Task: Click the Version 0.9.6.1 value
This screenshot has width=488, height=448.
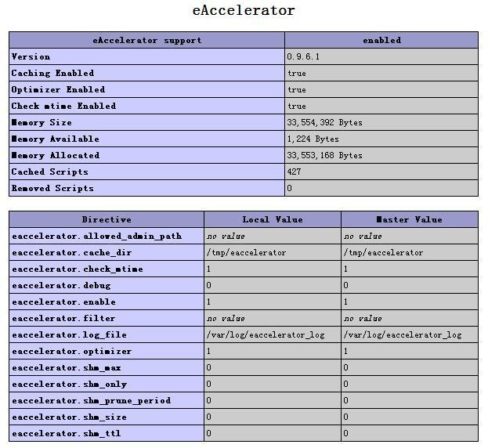Action: 303,57
